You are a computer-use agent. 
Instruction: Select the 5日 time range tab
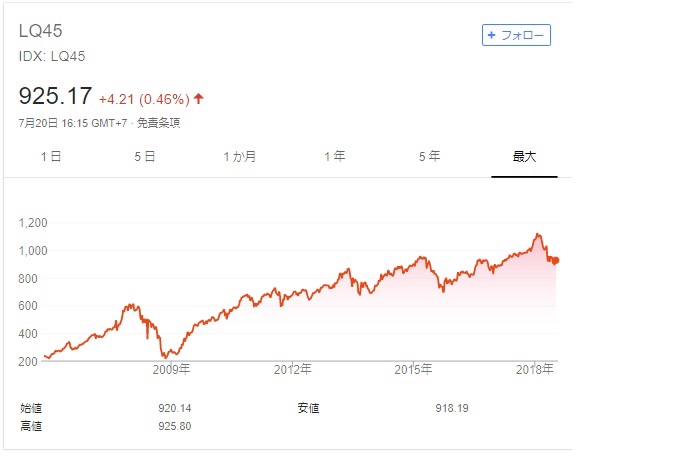[144, 156]
